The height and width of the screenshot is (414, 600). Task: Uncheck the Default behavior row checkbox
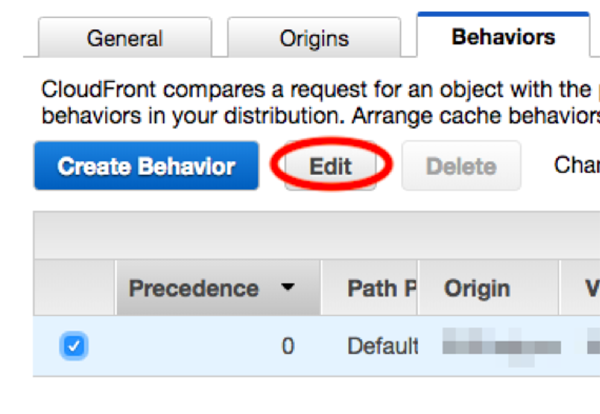pyautogui.click(x=75, y=347)
